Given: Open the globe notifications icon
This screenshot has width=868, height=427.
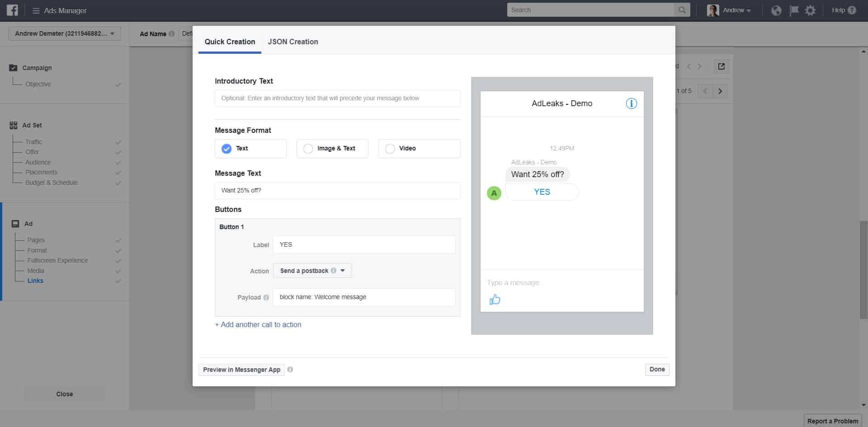Looking at the screenshot, I should [776, 10].
